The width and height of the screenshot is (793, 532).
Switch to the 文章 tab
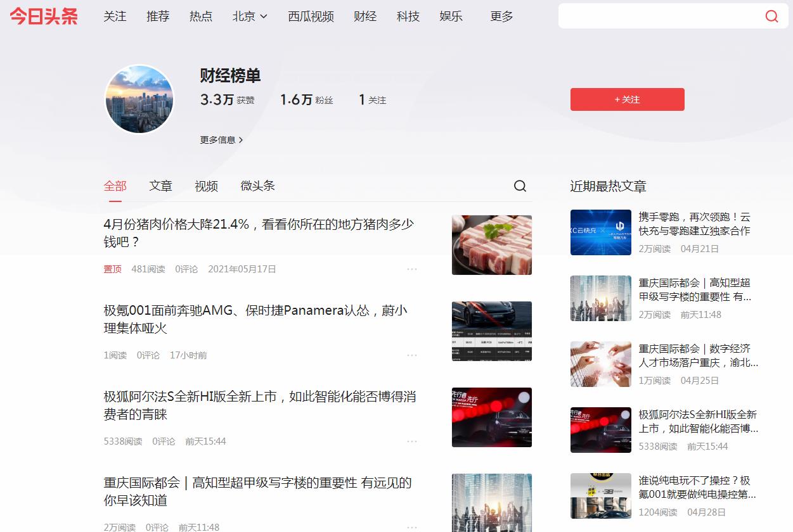click(x=160, y=186)
